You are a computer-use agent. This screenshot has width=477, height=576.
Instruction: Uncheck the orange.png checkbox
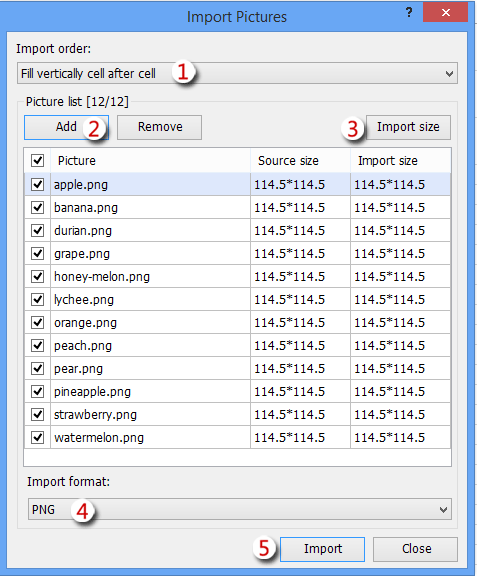37,323
